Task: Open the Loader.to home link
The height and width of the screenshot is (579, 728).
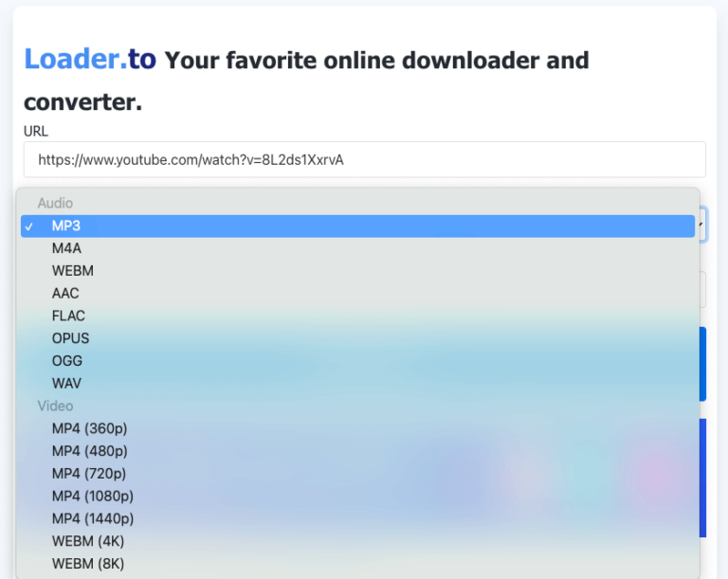Action: pos(90,59)
